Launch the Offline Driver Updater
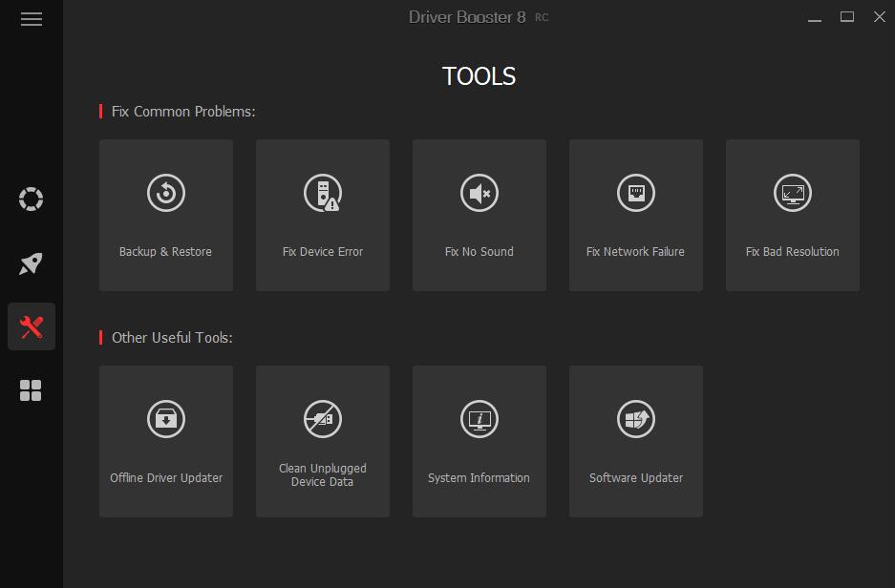Screen dimensions: 895x588 [x=165, y=441]
